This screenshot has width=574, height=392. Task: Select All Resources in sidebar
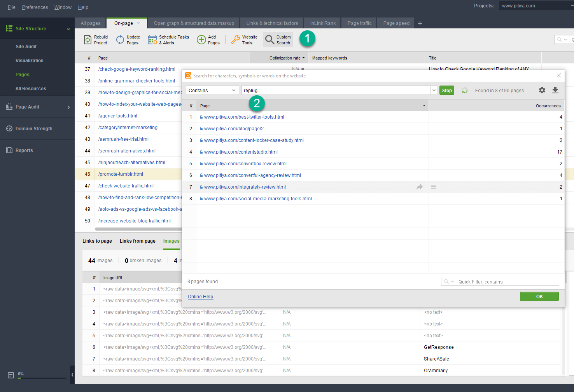[x=31, y=89]
